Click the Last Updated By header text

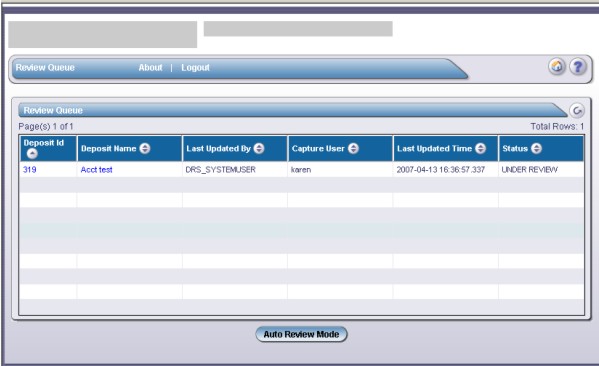(218, 149)
